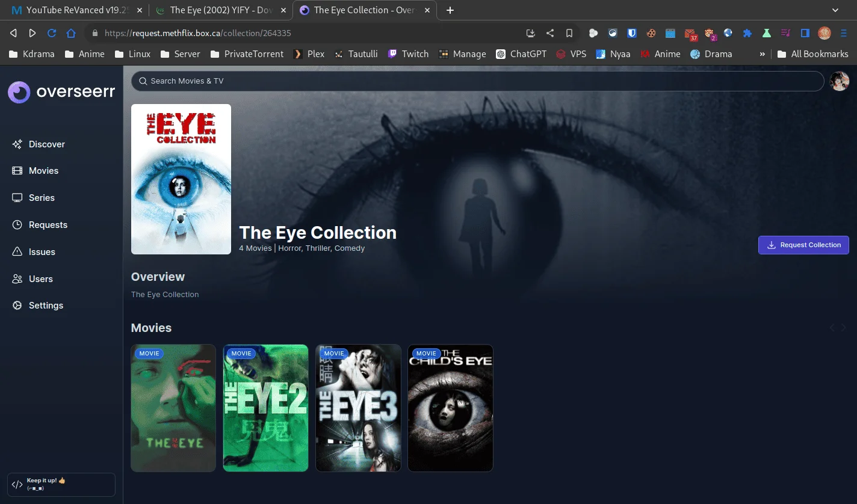Open the Users page
Viewport: 857px width, 504px height.
click(32, 279)
